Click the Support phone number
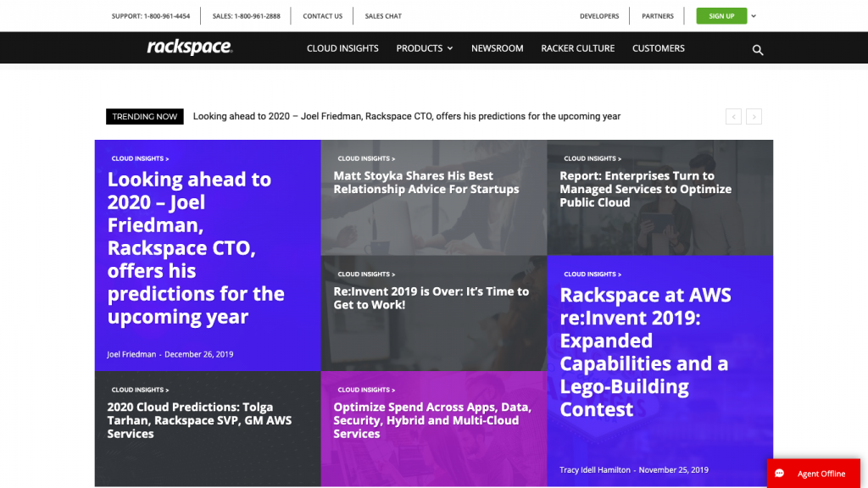Image resolution: width=868 pixels, height=488 pixels. coord(151,16)
